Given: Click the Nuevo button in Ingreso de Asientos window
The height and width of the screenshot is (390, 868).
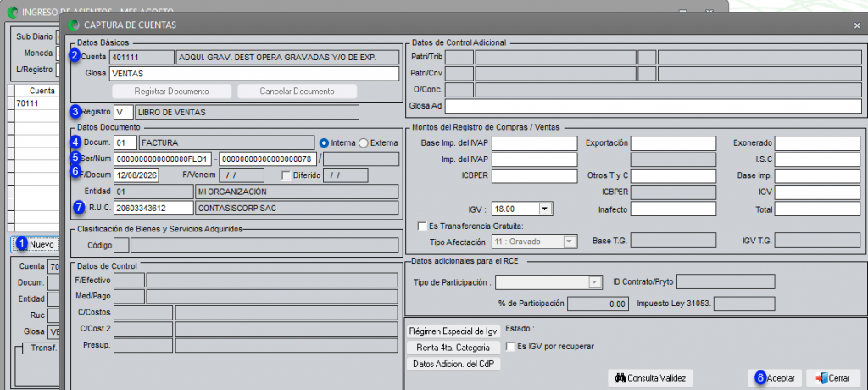Looking at the screenshot, I should coord(35,244).
